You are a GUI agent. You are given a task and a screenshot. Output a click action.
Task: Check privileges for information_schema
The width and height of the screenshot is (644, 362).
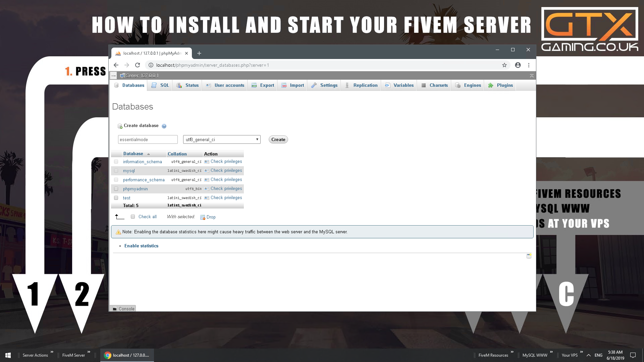(223, 162)
